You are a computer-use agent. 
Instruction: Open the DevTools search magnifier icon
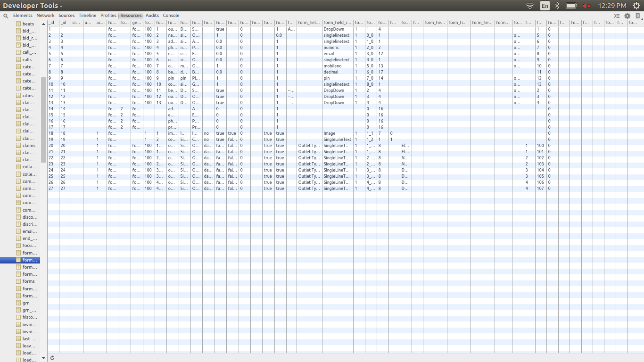(x=5, y=15)
